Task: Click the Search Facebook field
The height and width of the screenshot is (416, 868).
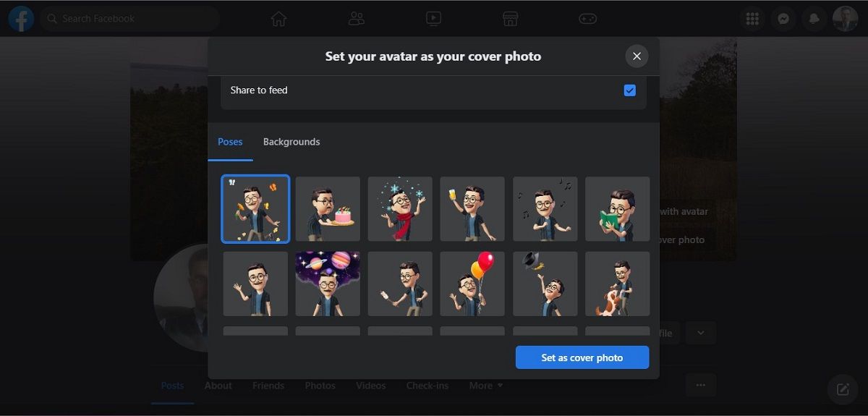Action: tap(130, 18)
